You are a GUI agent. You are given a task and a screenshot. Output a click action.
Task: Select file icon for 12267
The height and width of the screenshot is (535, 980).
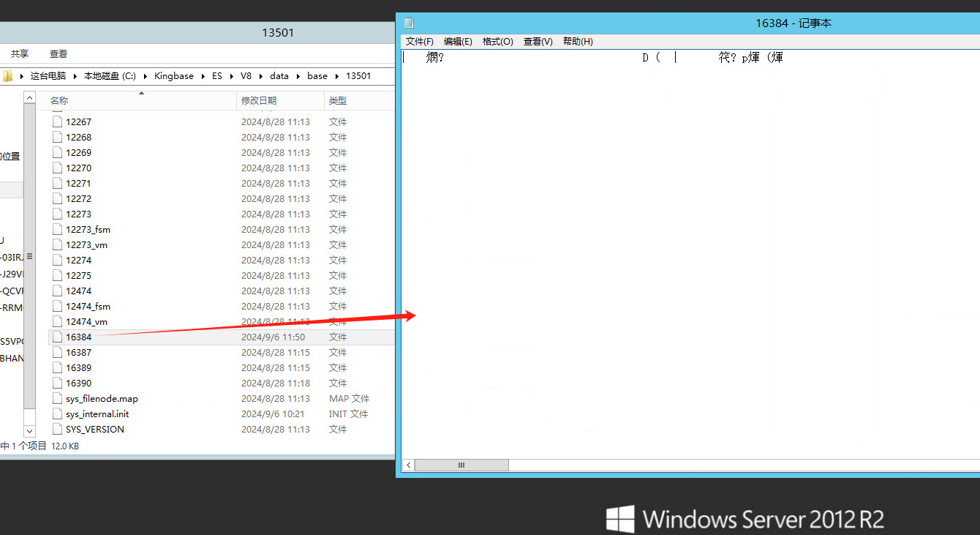coord(57,121)
